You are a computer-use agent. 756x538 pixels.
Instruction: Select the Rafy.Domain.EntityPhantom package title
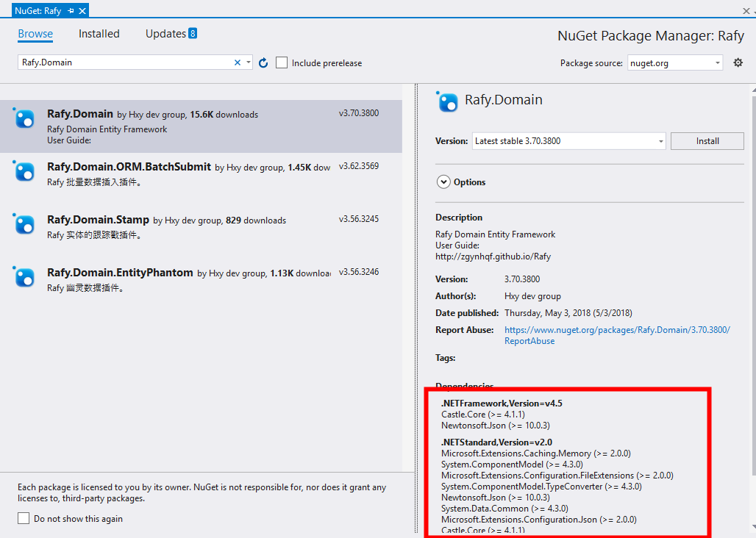(120, 273)
